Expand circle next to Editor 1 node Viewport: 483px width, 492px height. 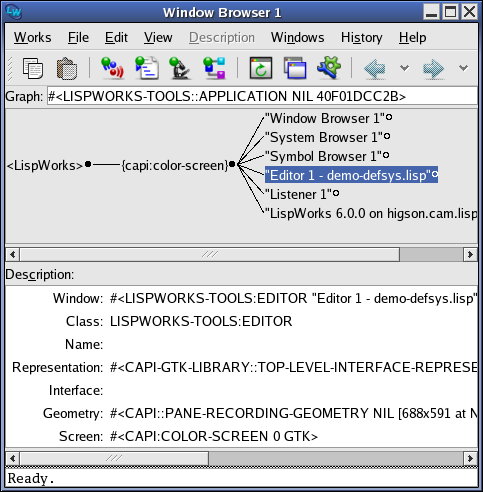pyautogui.click(x=435, y=174)
